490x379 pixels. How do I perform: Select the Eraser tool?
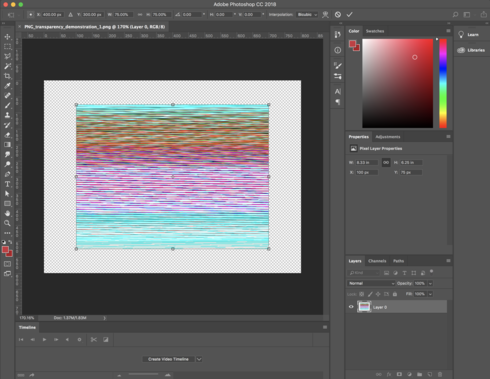(7, 135)
